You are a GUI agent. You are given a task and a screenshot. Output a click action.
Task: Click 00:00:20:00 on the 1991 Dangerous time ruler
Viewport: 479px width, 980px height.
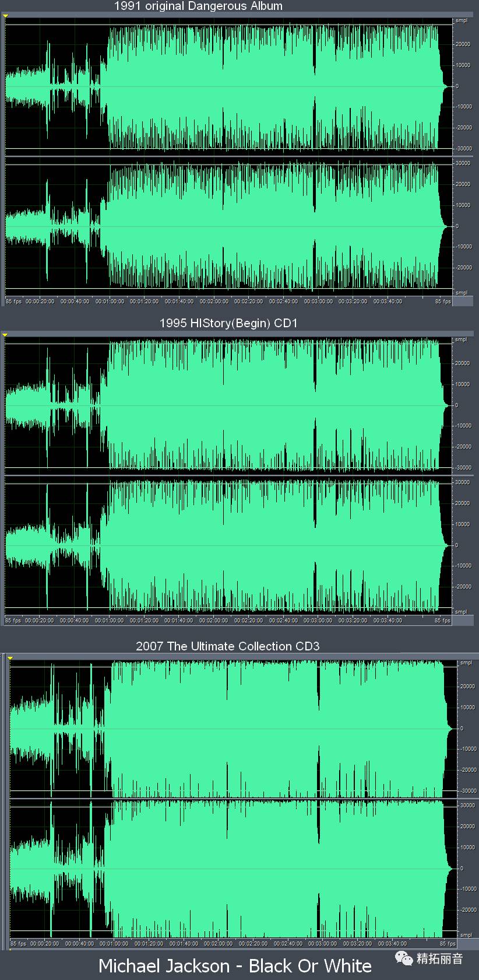pyautogui.click(x=40, y=302)
